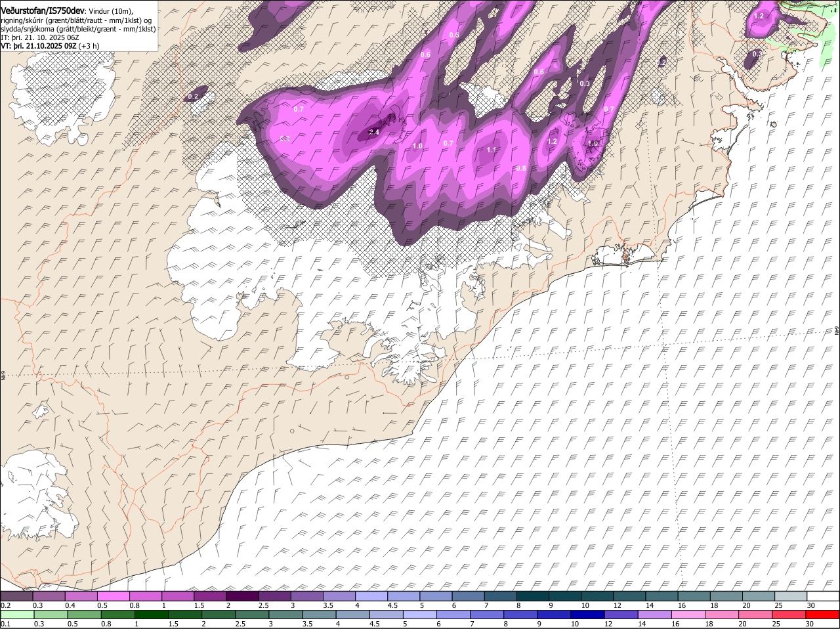Select the lavender 4.5 swatch in the top legend
The height and width of the screenshot is (629, 840).
coord(404,596)
